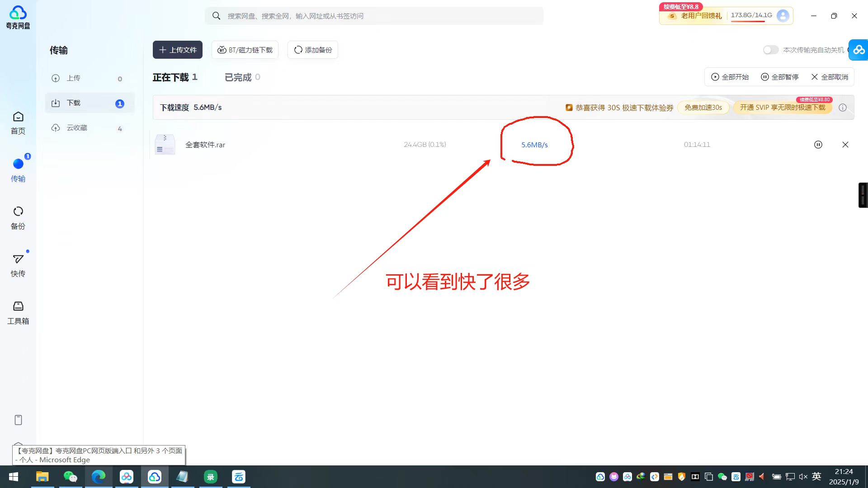Open the 首页 home sidebar icon

tap(18, 122)
